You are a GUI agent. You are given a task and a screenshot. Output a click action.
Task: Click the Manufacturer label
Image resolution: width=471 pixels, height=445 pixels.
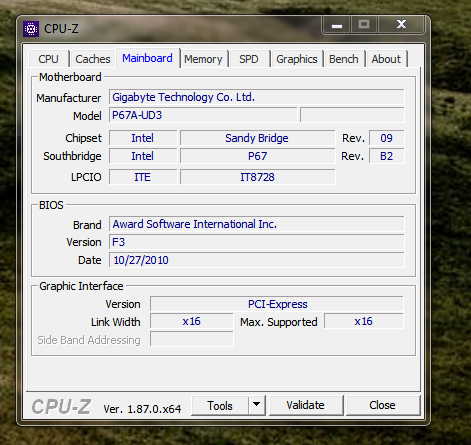[69, 98]
